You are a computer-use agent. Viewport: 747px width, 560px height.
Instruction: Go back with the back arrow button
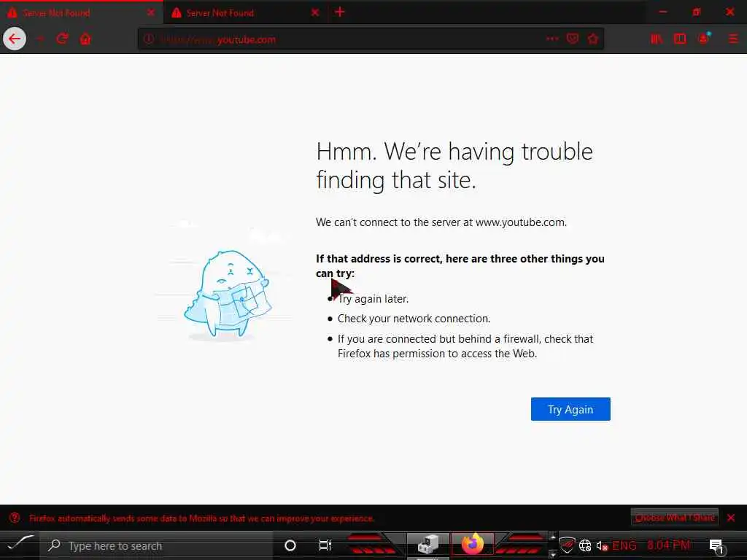15,39
